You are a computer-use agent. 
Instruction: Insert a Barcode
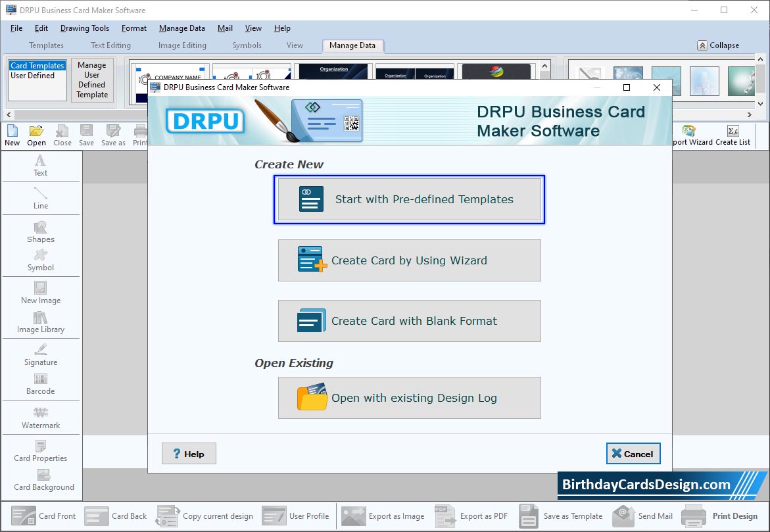coord(40,384)
